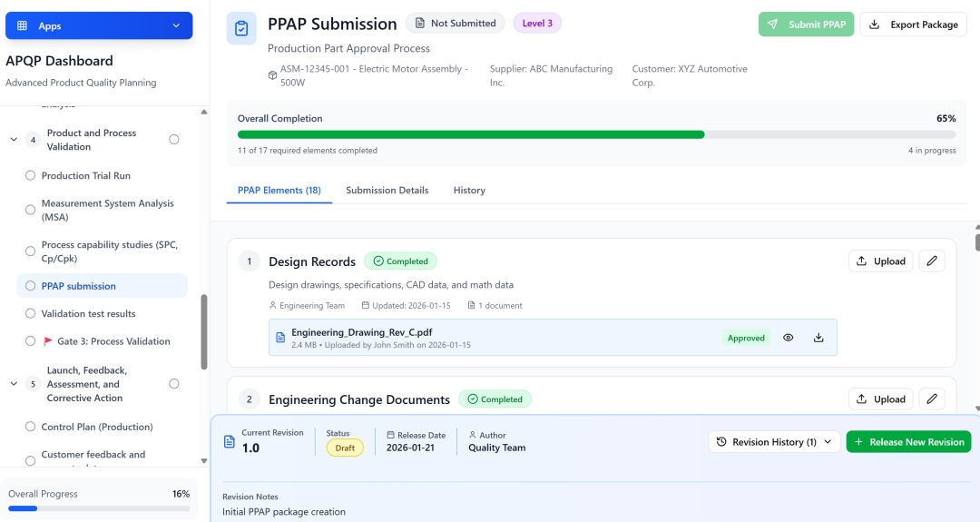Click the Current Revision document icon
This screenshot has width=980, height=522.
230,442
